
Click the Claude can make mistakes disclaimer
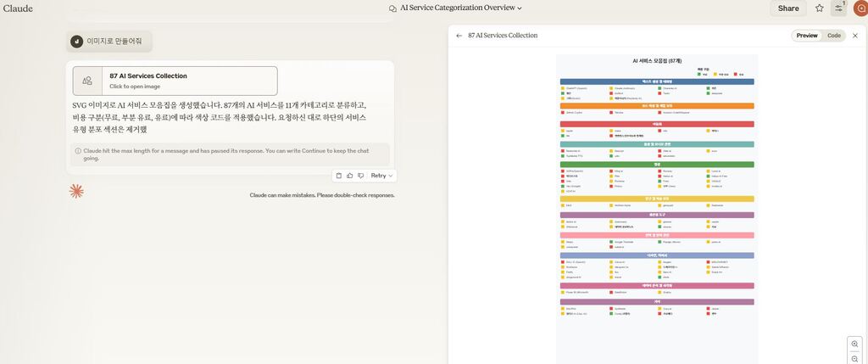[321, 195]
